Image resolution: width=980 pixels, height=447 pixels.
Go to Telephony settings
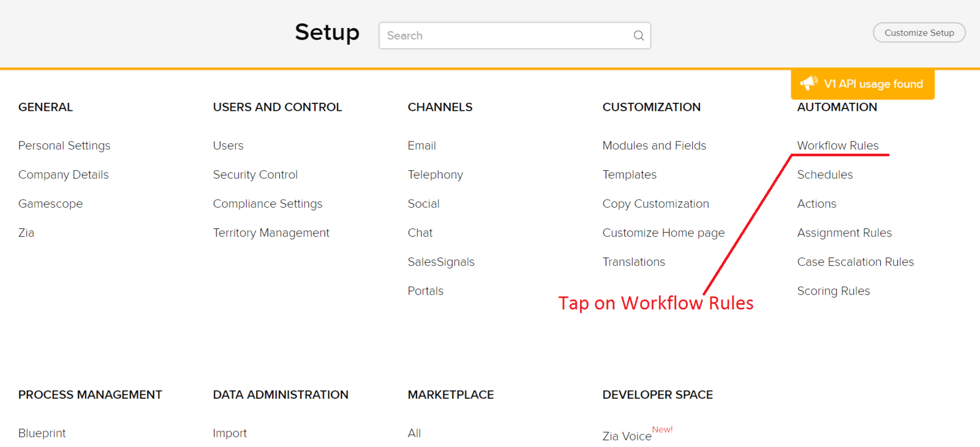point(435,175)
